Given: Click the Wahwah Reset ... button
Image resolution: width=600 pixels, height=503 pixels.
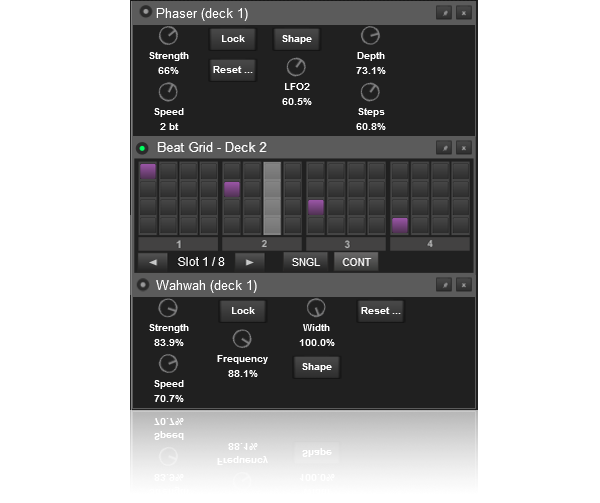Looking at the screenshot, I should [380, 311].
